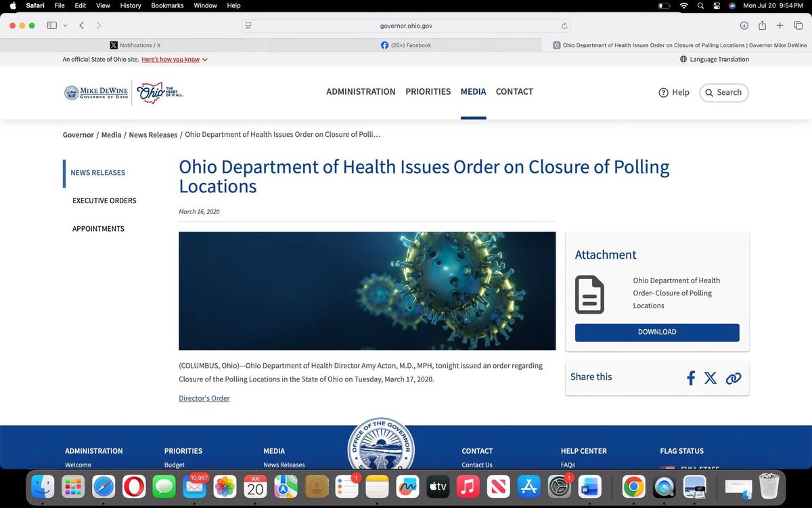Screen dimensions: 812x508
Task: Go back to previous page
Action: 81,26
